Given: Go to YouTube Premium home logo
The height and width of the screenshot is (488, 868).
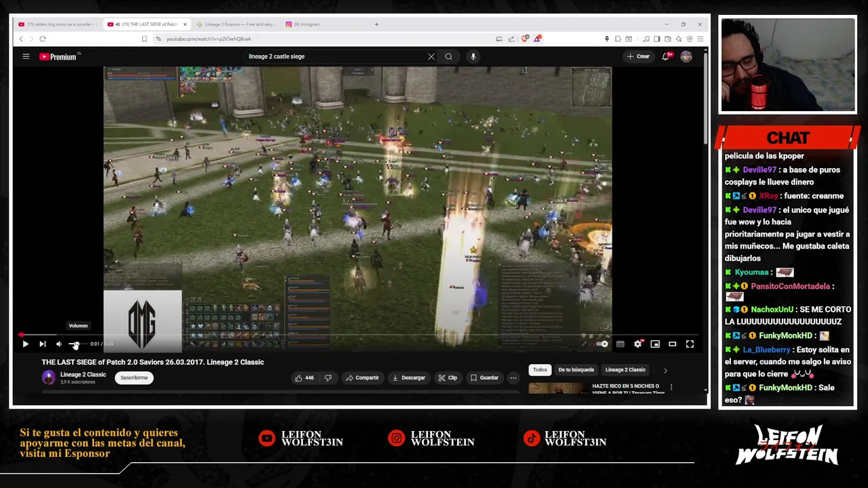Looking at the screenshot, I should [58, 56].
